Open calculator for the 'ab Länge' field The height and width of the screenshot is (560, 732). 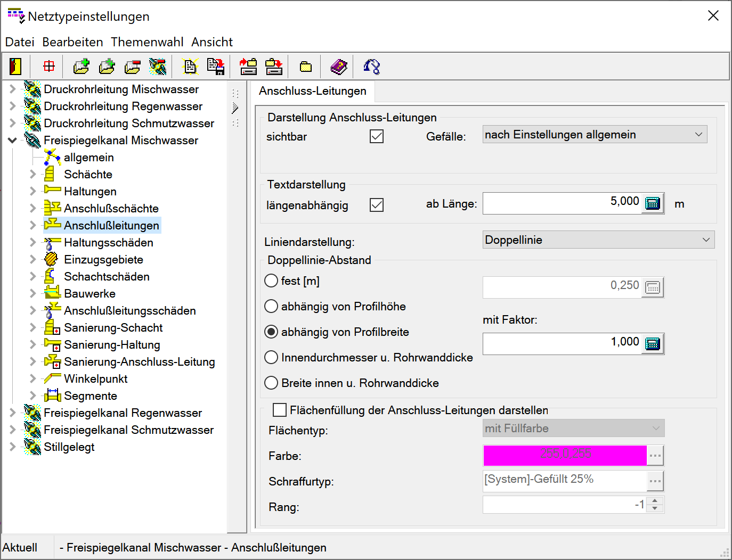[653, 203]
